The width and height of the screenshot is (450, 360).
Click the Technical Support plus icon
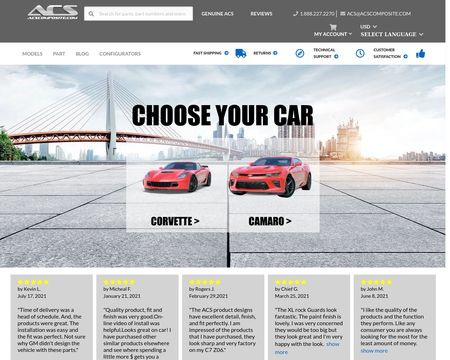pyautogui.click(x=336, y=57)
